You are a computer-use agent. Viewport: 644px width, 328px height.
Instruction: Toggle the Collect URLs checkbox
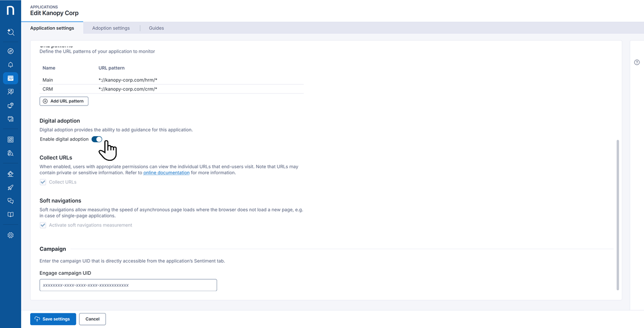(43, 182)
